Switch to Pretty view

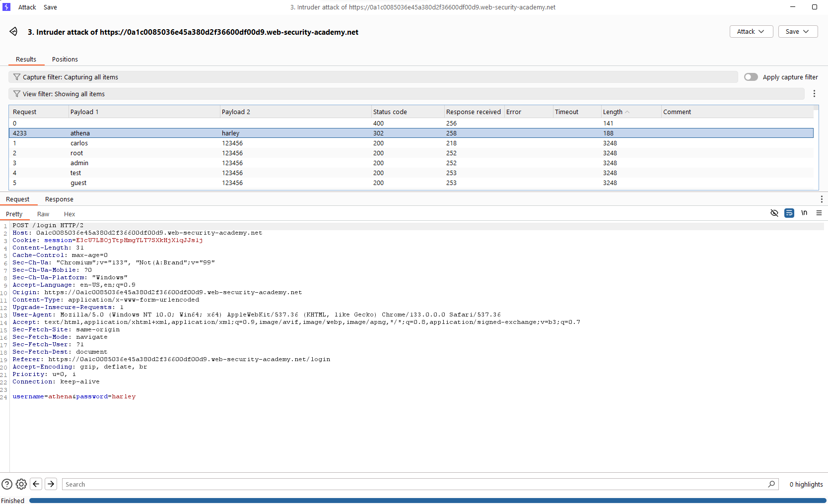click(x=14, y=214)
